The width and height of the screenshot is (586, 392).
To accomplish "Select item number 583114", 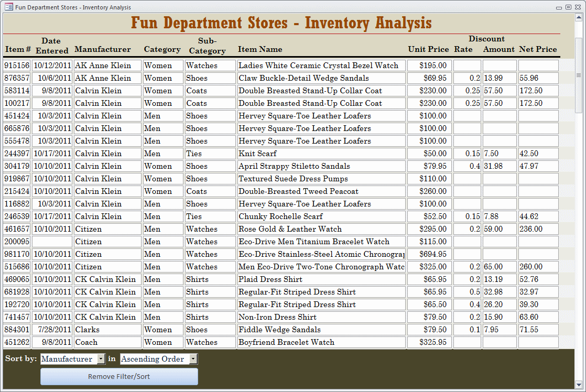I will 17,91.
